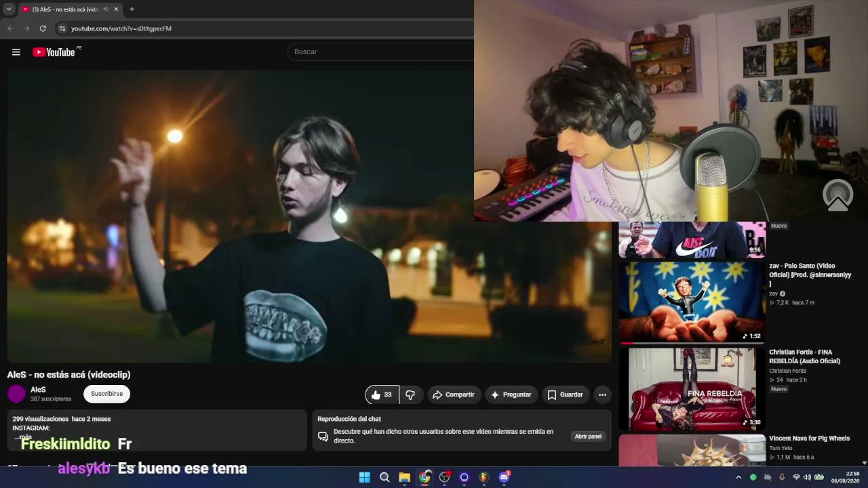The height and width of the screenshot is (488, 868).
Task: Open the YouTube hamburger guide menu
Action: click(16, 52)
